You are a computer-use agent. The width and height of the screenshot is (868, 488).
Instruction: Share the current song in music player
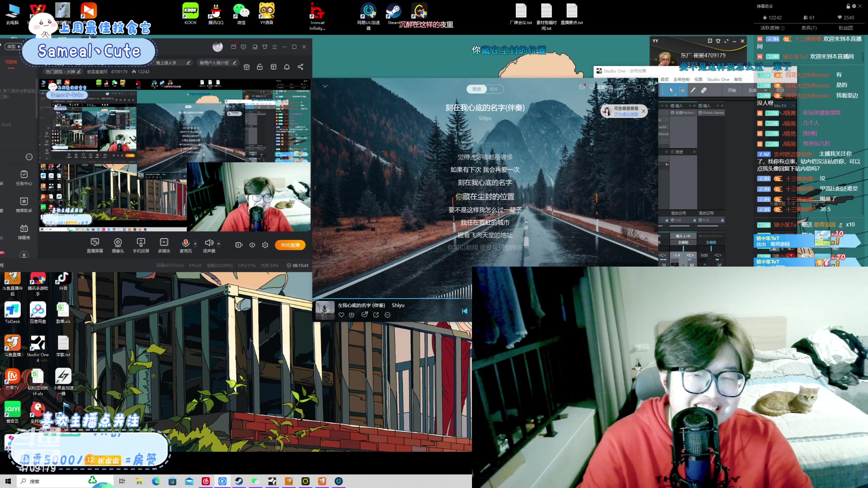376,315
